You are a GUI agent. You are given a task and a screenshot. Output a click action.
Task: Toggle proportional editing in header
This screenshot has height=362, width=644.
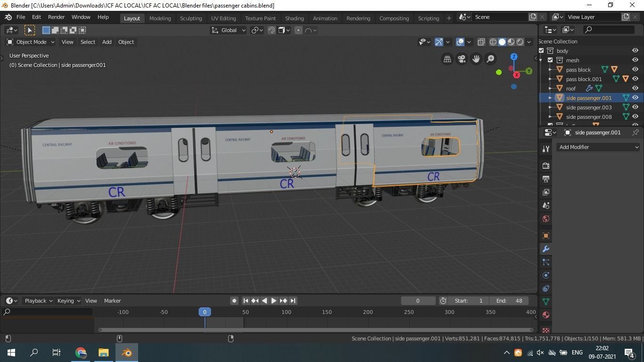click(x=298, y=30)
